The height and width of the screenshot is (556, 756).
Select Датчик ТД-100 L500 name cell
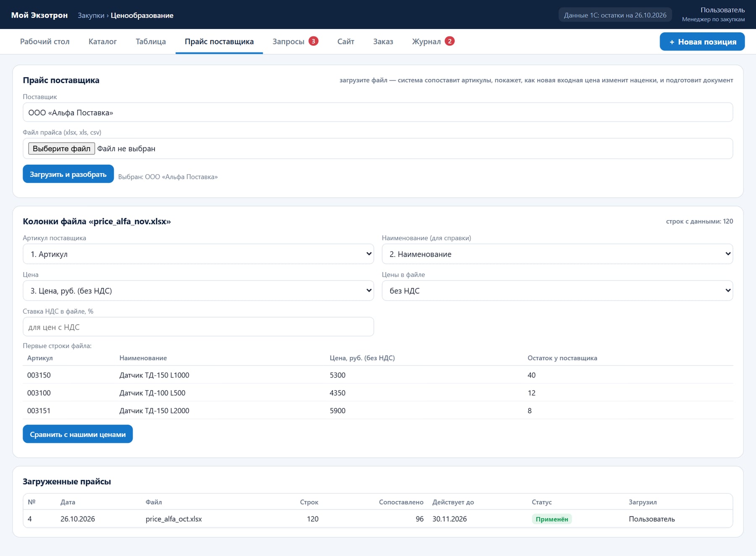tap(152, 393)
